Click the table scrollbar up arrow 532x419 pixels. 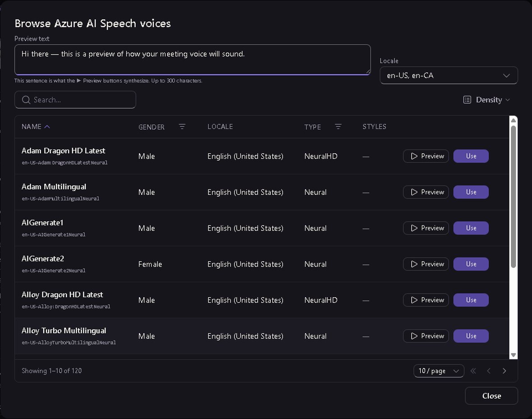(514, 120)
